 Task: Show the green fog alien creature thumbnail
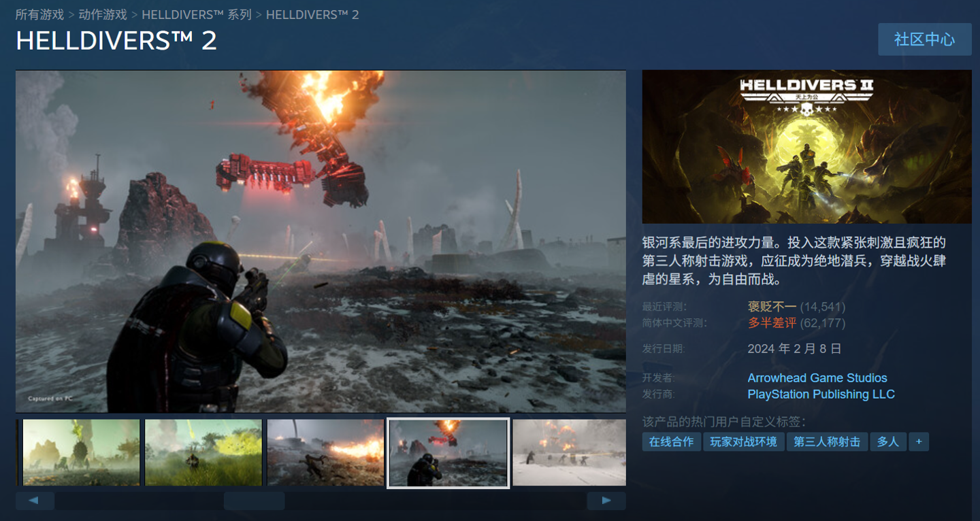[x=81, y=452]
